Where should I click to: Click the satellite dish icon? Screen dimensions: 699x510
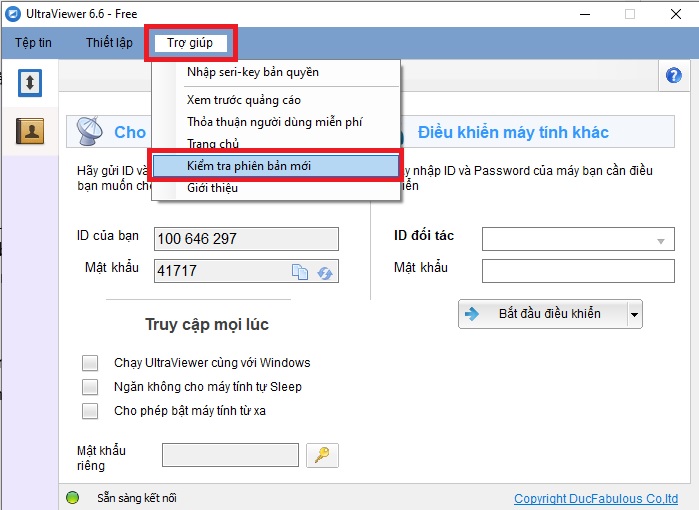click(89, 131)
